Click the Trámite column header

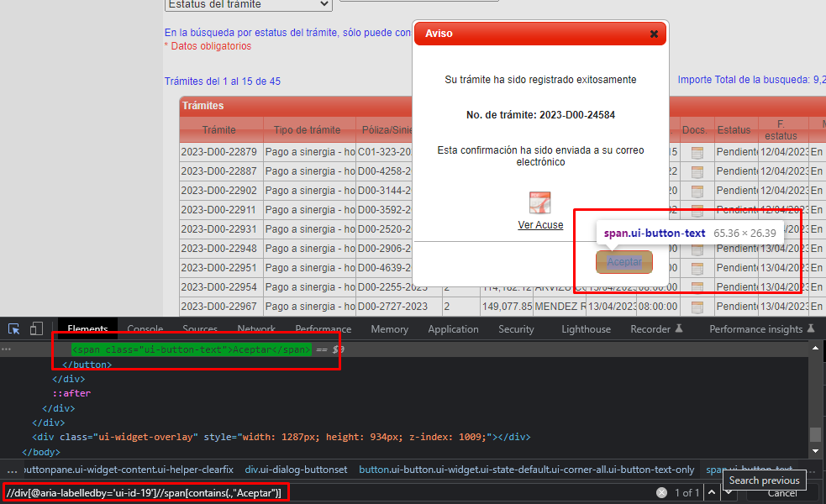click(x=219, y=130)
